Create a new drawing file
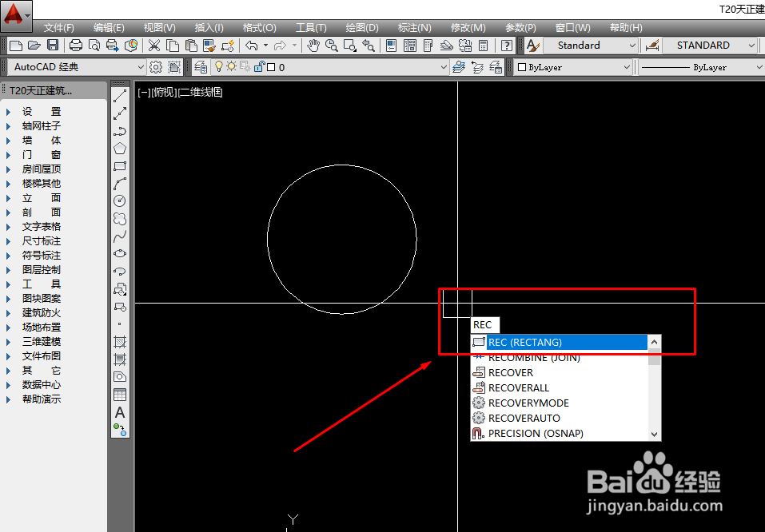Screen dimensions: 765x532 [x=16, y=46]
